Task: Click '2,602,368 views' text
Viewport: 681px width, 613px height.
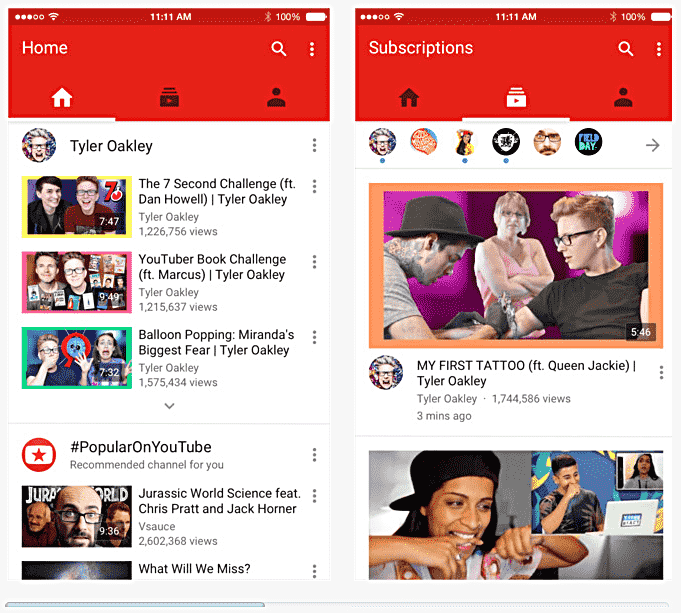Action: click(x=178, y=541)
